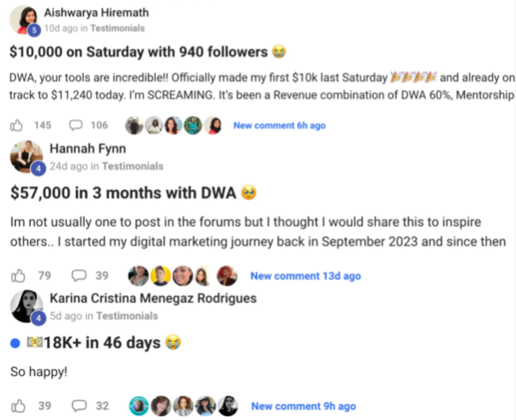This screenshot has height=420, width=516.
Task: Open Testimonials category under Hannah Fynn
Action: (x=132, y=166)
